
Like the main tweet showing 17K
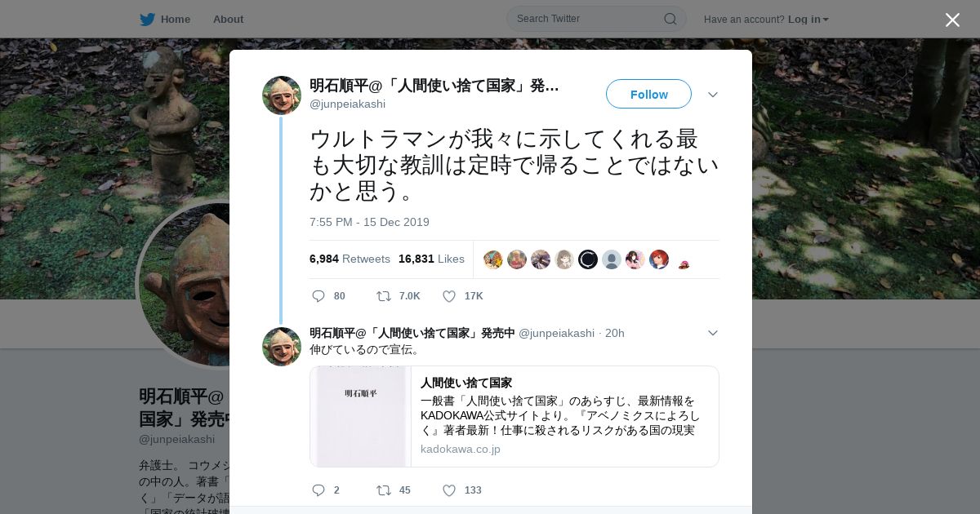pyautogui.click(x=449, y=296)
